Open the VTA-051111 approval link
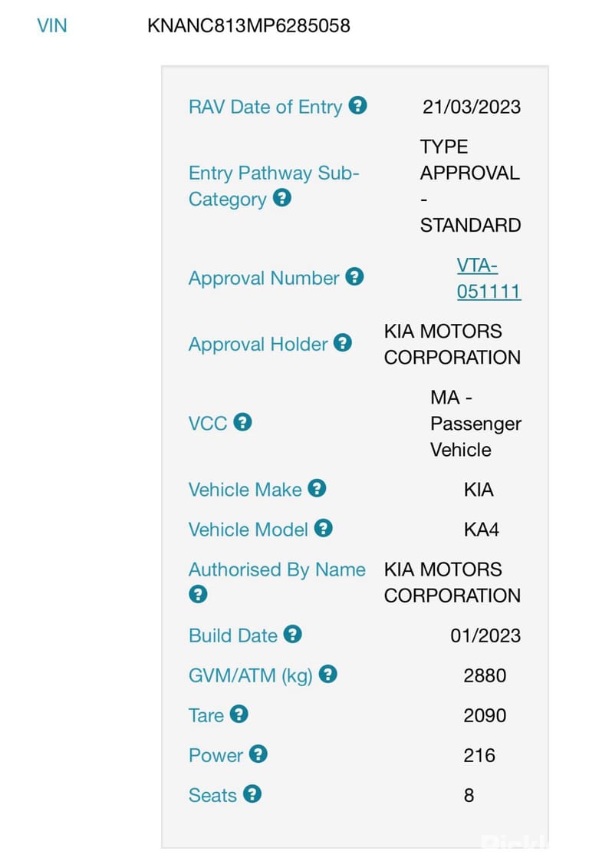 coord(489,279)
